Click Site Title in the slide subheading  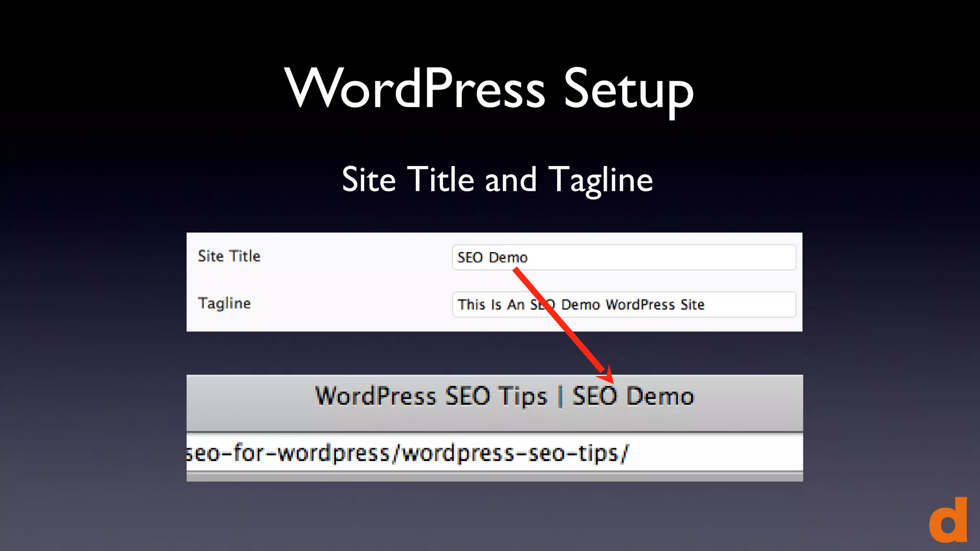[x=408, y=180]
